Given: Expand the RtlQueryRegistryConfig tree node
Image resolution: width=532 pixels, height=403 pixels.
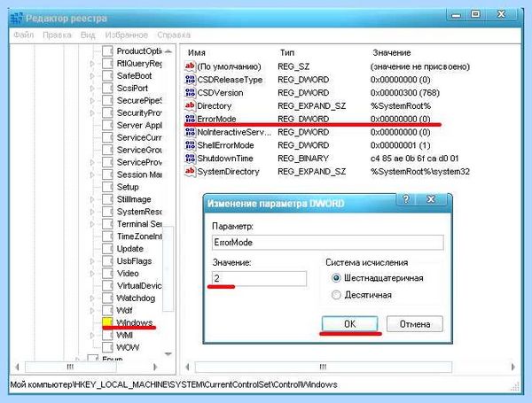Looking at the screenshot, I should (92, 64).
